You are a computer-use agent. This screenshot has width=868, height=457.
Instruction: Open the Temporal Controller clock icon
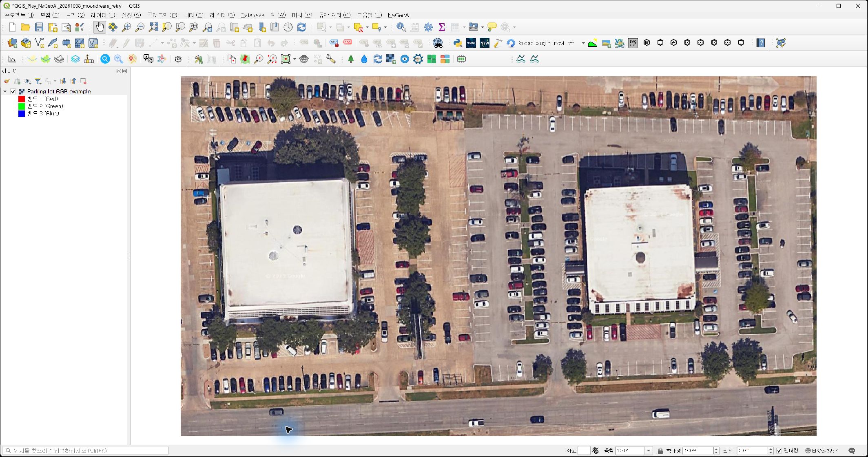[288, 27]
